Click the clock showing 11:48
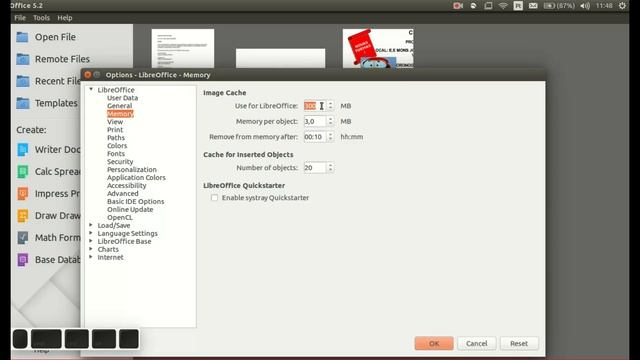640x360 pixels. [604, 6]
